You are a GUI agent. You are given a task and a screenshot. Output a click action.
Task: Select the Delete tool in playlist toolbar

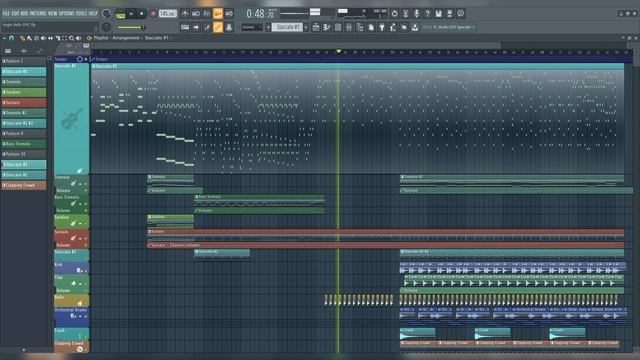pyautogui.click(x=36, y=38)
